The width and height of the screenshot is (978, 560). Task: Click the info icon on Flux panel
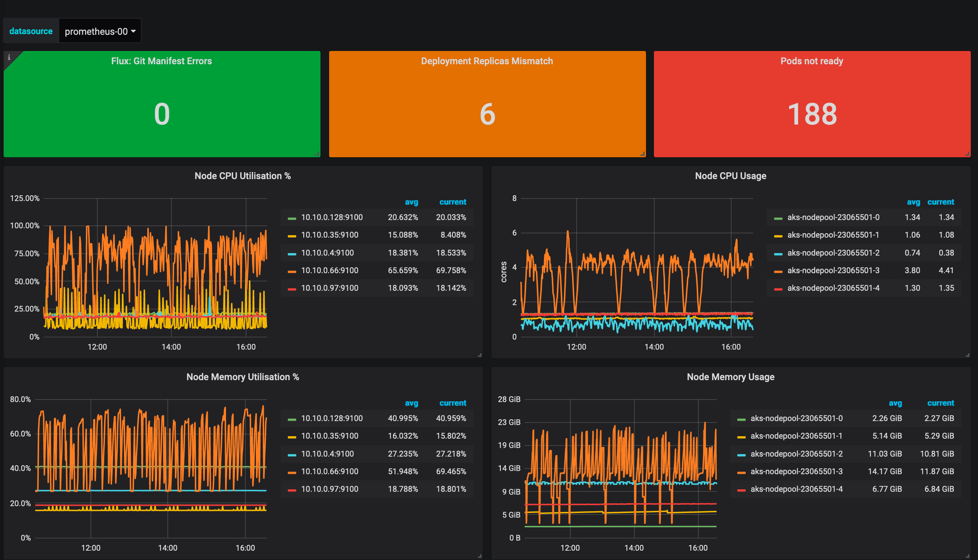pos(9,57)
